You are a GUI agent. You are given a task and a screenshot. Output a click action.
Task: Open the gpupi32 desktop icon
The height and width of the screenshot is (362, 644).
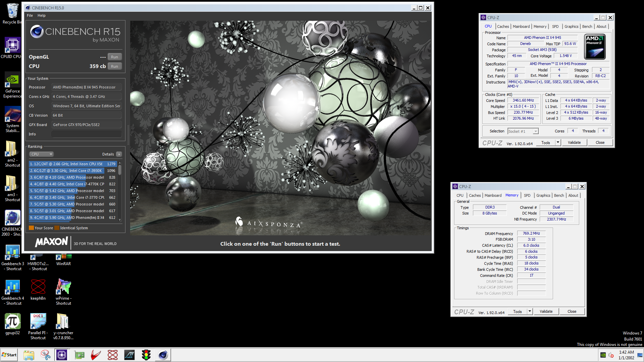tap(12, 324)
